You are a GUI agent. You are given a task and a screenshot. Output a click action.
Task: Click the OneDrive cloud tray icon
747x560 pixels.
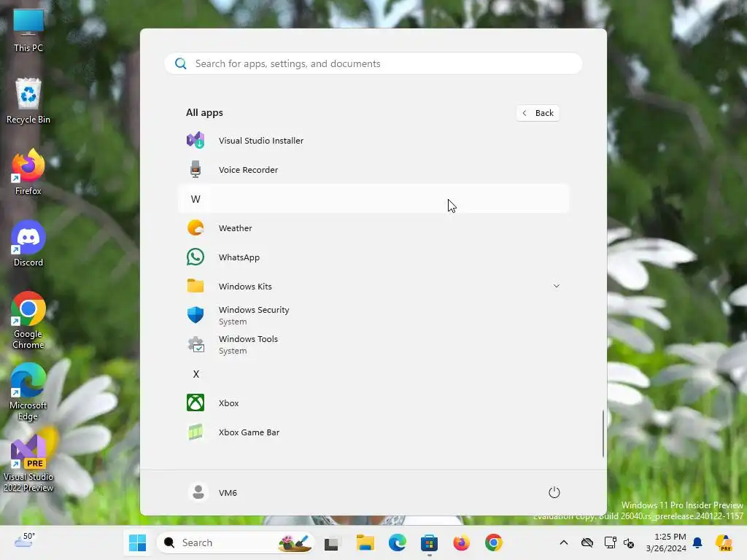[x=587, y=542]
